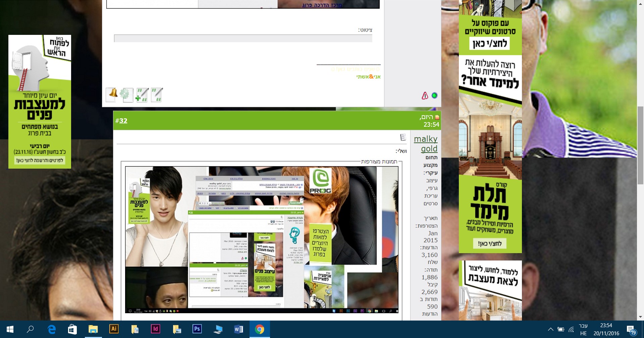Click the marketing videos 'לחצ/י כאן' button
Screen dimensions: 644x338
(489, 43)
